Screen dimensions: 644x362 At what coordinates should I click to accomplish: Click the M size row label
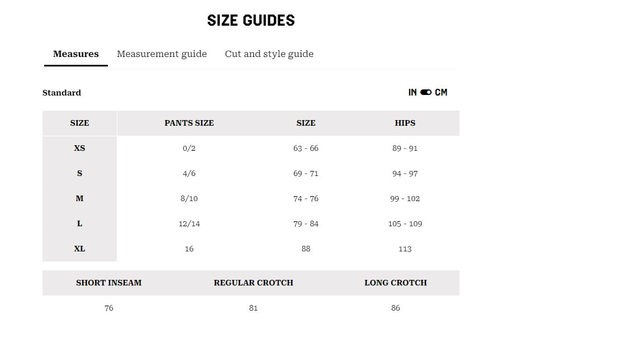point(80,199)
